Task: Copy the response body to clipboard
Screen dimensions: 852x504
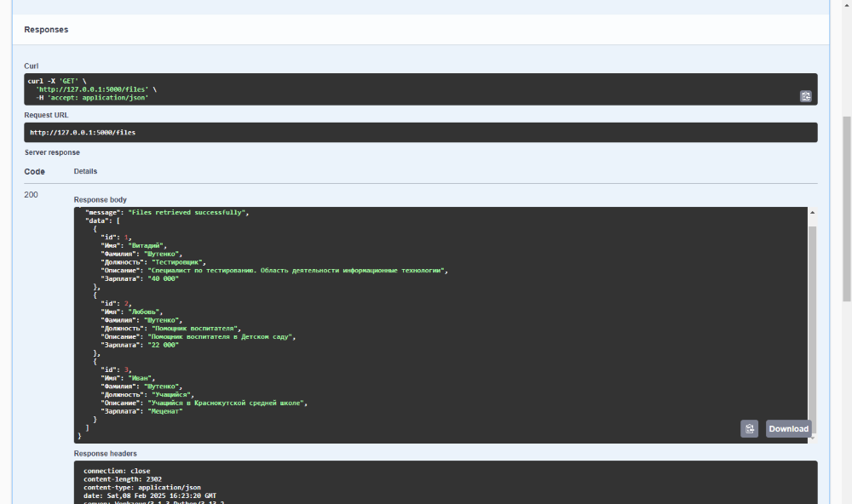Action: 749,429
